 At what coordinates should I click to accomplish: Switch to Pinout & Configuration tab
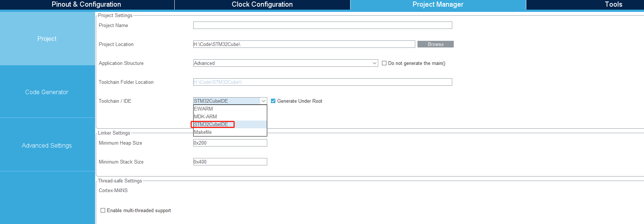[86, 4]
